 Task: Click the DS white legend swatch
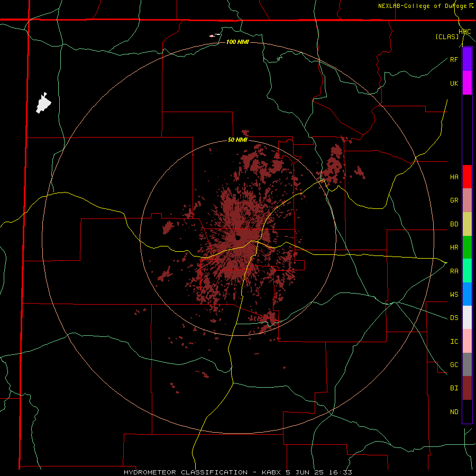tap(467, 317)
